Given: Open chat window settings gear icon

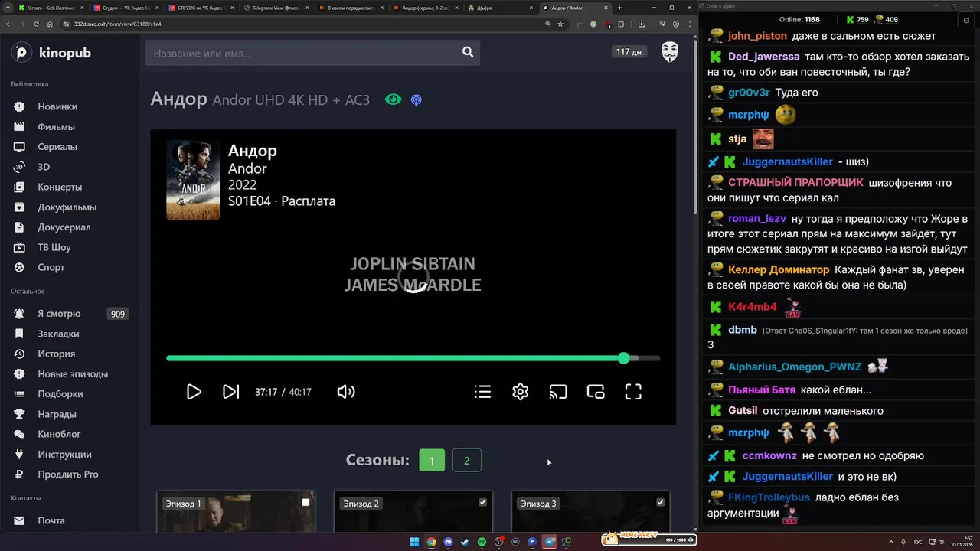Looking at the screenshot, I should [966, 20].
